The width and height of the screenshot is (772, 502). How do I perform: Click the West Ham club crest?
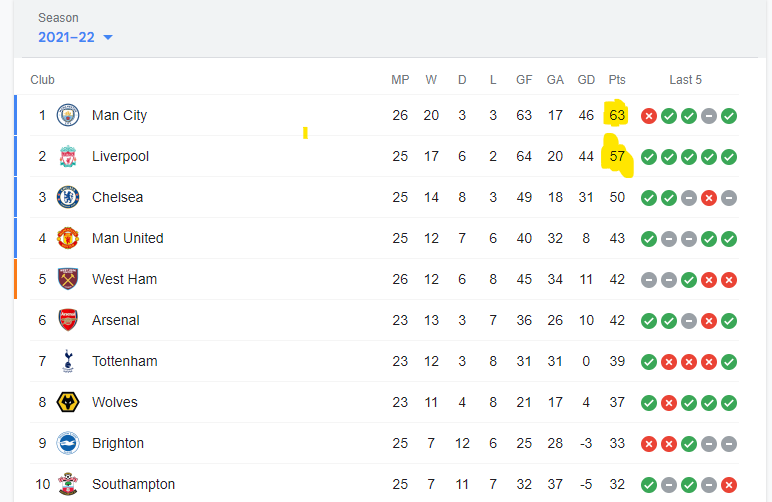pos(68,279)
